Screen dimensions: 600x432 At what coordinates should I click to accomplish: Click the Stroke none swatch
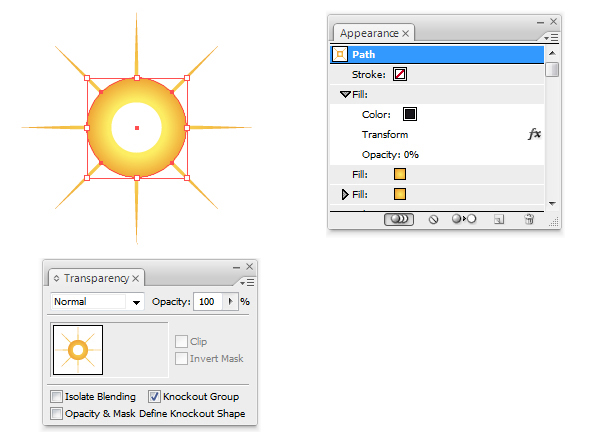tap(400, 74)
